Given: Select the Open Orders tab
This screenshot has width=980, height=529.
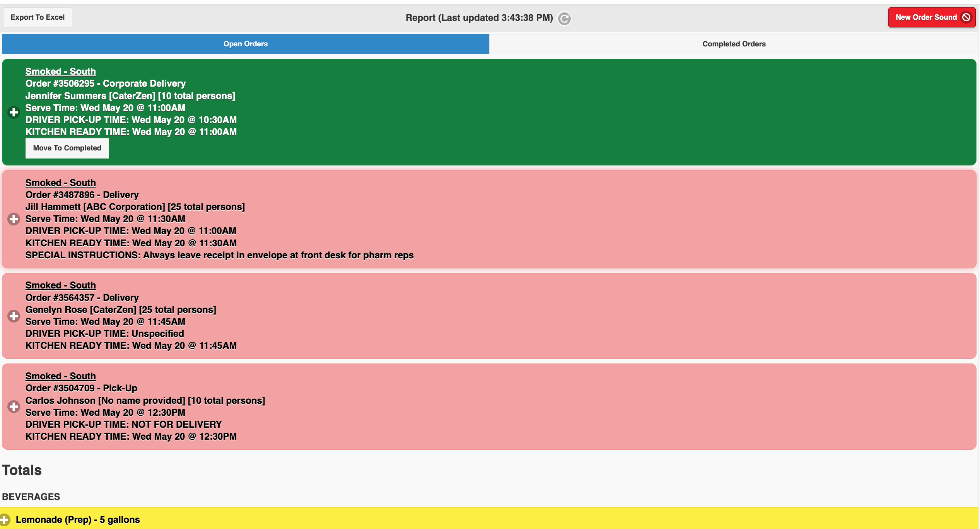Looking at the screenshot, I should 246,44.
